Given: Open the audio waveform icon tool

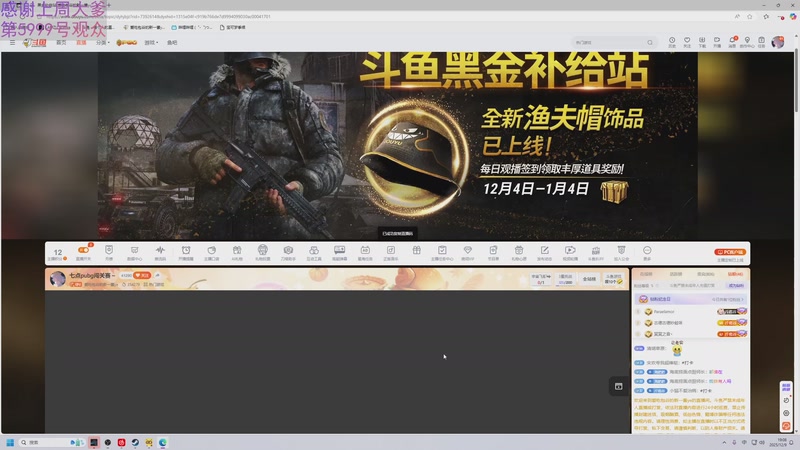Looking at the screenshot, I should (x=160, y=250).
